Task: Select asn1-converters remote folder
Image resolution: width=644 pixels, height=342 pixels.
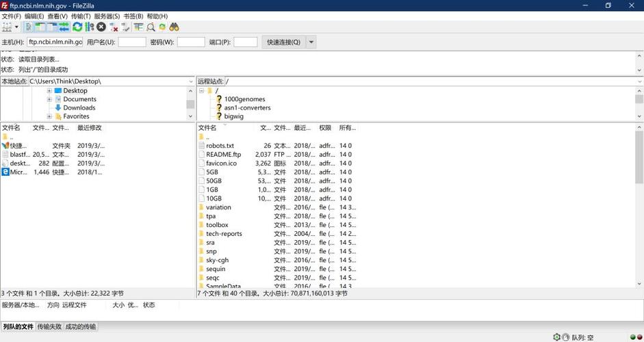Action: [x=247, y=108]
